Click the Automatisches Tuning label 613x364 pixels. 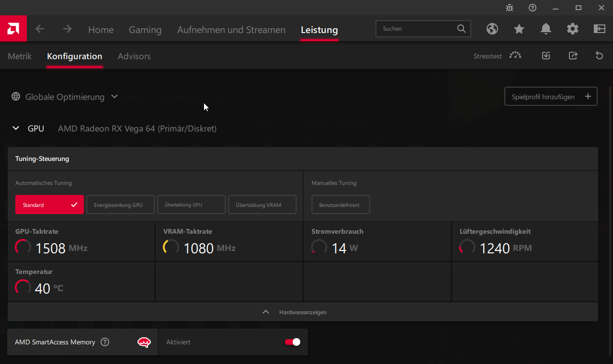(x=44, y=183)
